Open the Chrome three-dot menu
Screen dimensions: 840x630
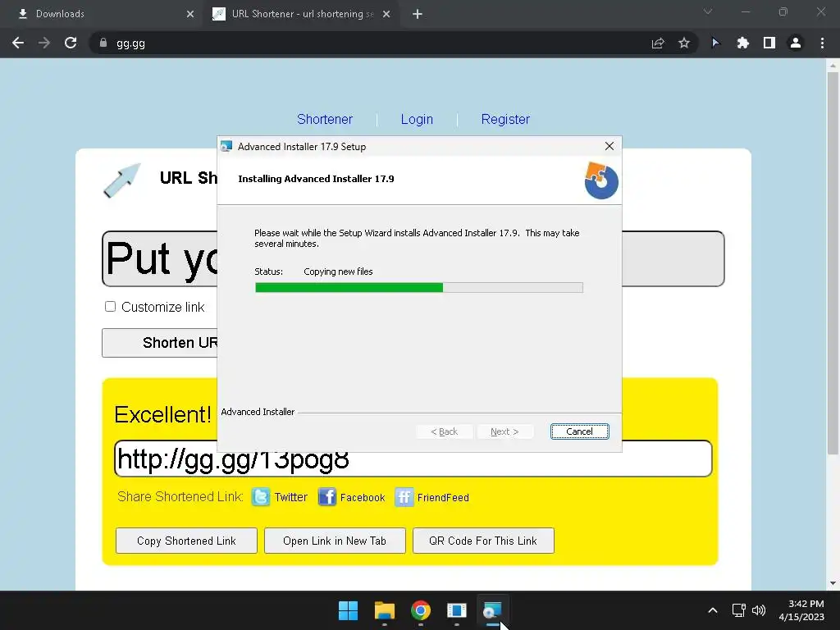(822, 43)
